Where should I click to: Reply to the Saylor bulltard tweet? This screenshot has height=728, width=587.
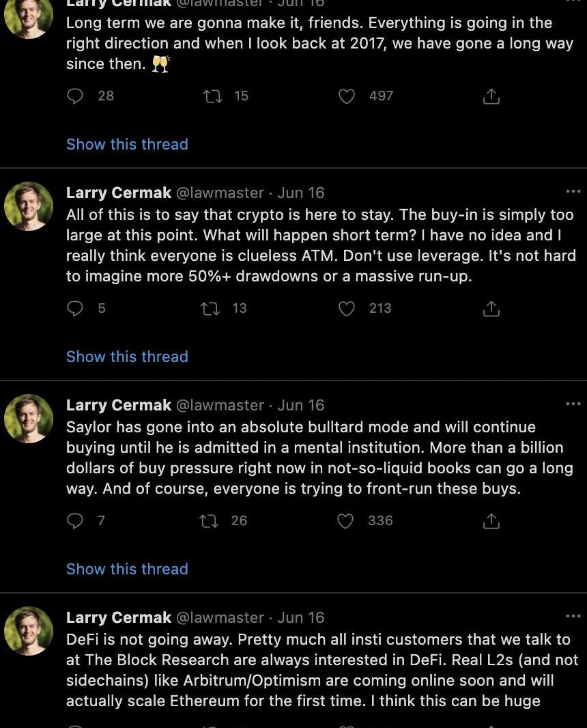click(x=75, y=521)
